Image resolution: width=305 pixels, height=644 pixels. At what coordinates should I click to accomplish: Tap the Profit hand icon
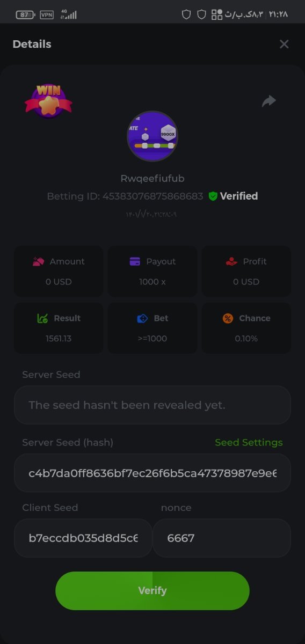tap(231, 261)
